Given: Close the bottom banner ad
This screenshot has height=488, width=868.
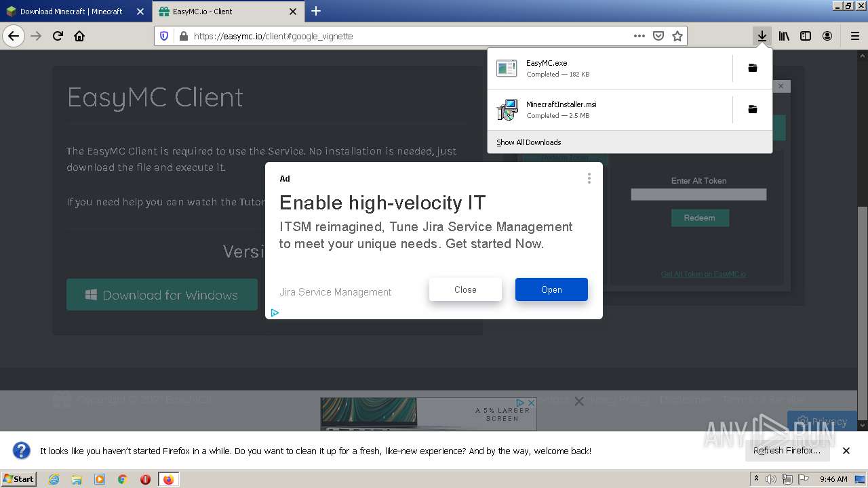Looking at the screenshot, I should pos(531,403).
